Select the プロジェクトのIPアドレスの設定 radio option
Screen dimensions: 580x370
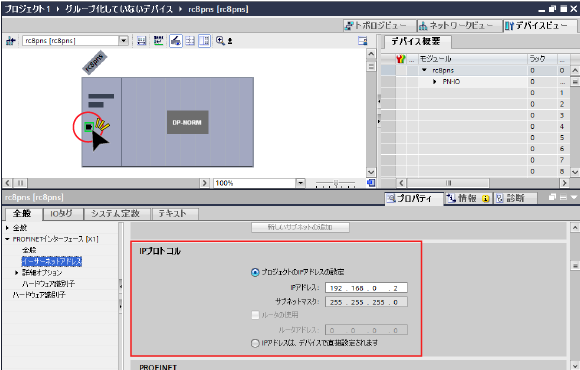[255, 272]
